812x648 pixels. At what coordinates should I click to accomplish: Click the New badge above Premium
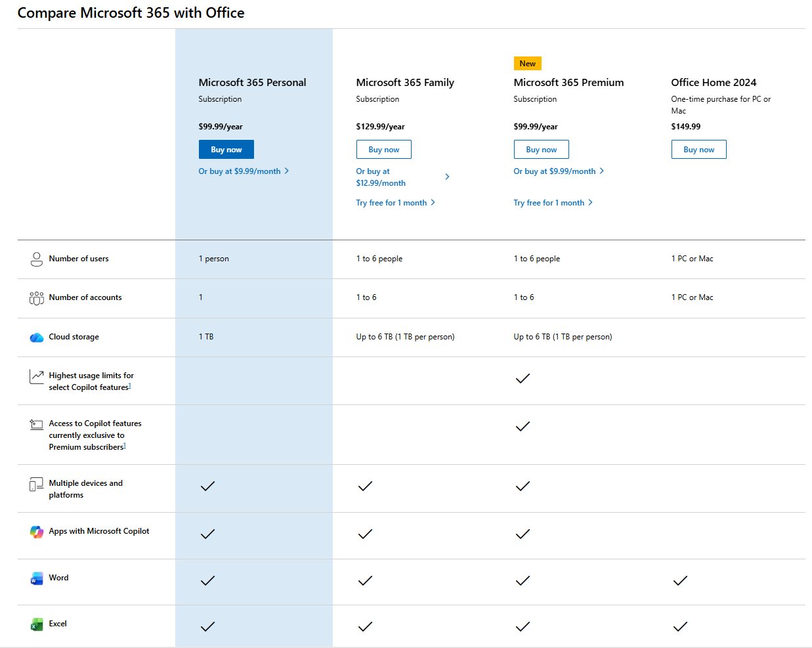pyautogui.click(x=528, y=64)
